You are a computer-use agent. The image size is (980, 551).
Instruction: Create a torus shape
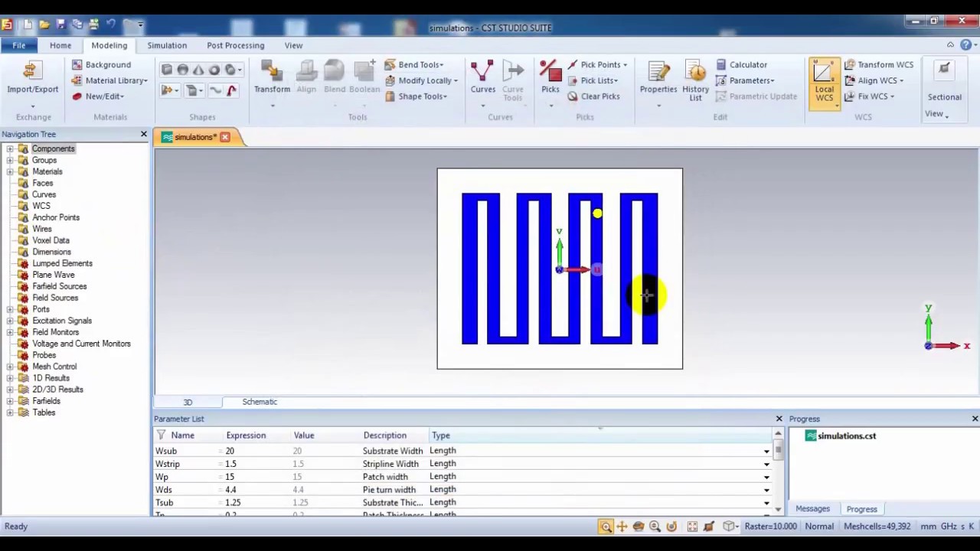point(214,70)
